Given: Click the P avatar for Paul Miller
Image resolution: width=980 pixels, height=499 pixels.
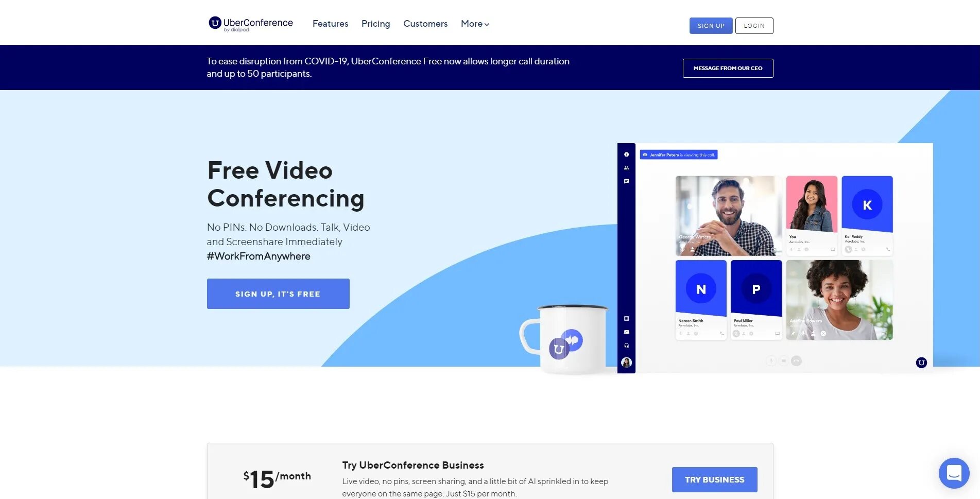Looking at the screenshot, I should click(756, 289).
